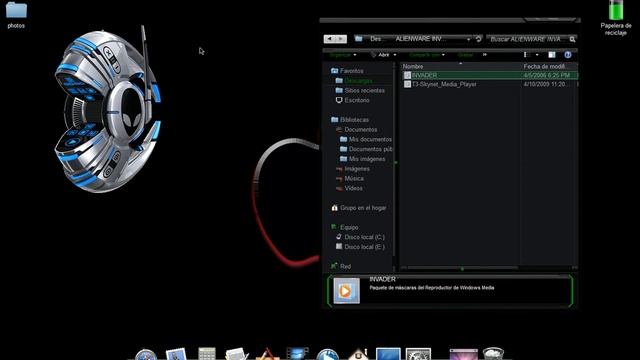Image resolution: width=640 pixels, height=360 pixels.
Task: Open the Música library
Action: click(349, 178)
